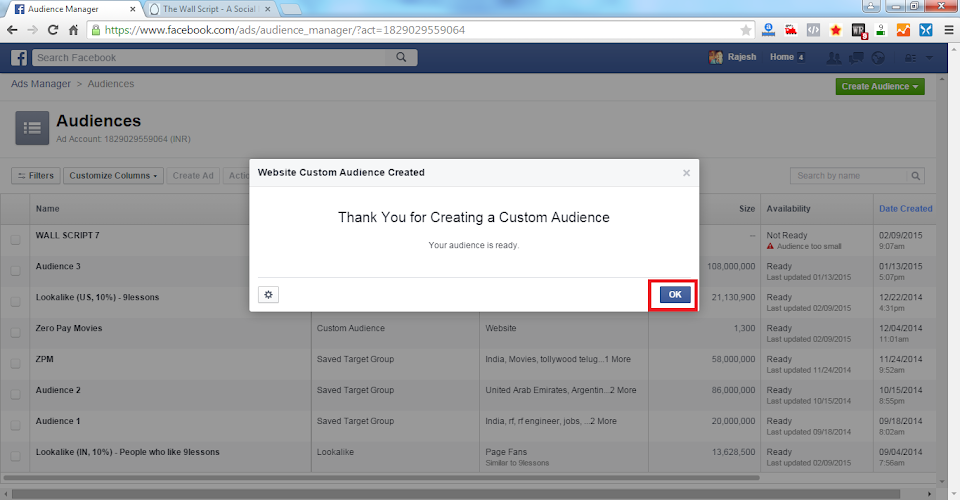
Task: Reload the page with the refresh icon
Action: pyautogui.click(x=53, y=30)
